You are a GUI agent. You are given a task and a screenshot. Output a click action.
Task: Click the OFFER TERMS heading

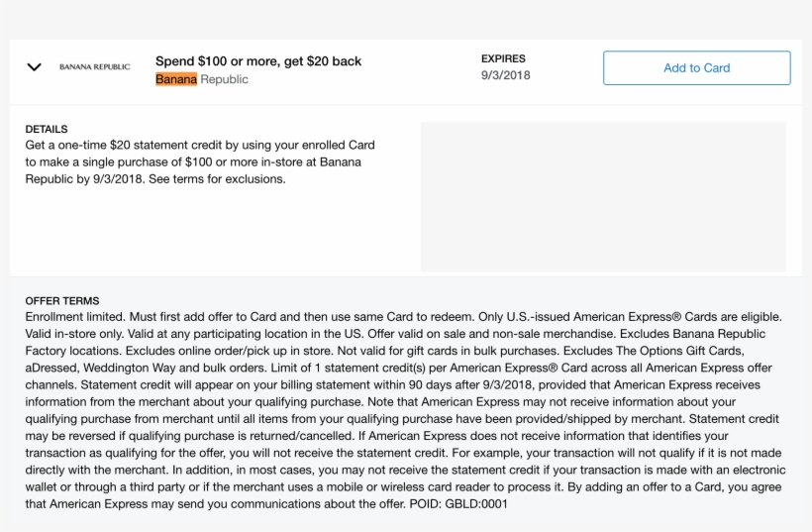62,301
